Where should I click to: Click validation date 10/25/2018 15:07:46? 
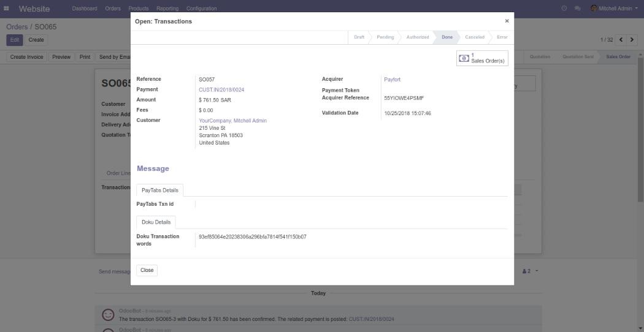point(407,113)
